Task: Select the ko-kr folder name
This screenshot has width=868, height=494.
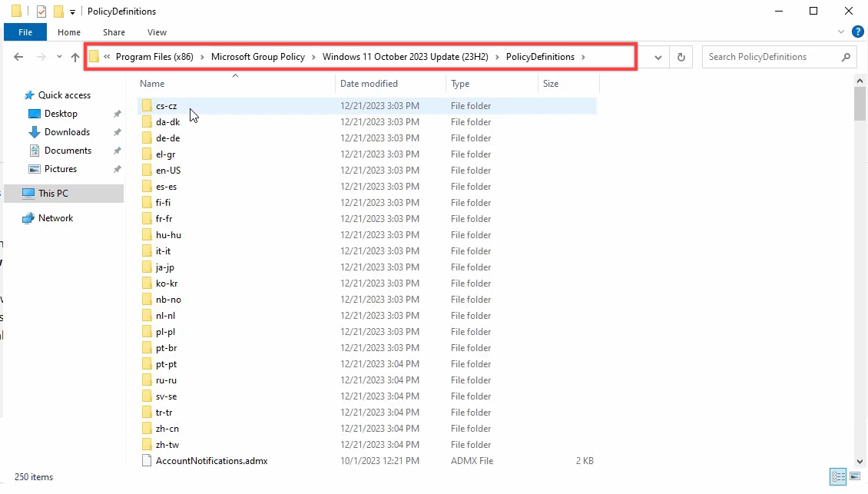Action: pos(167,283)
